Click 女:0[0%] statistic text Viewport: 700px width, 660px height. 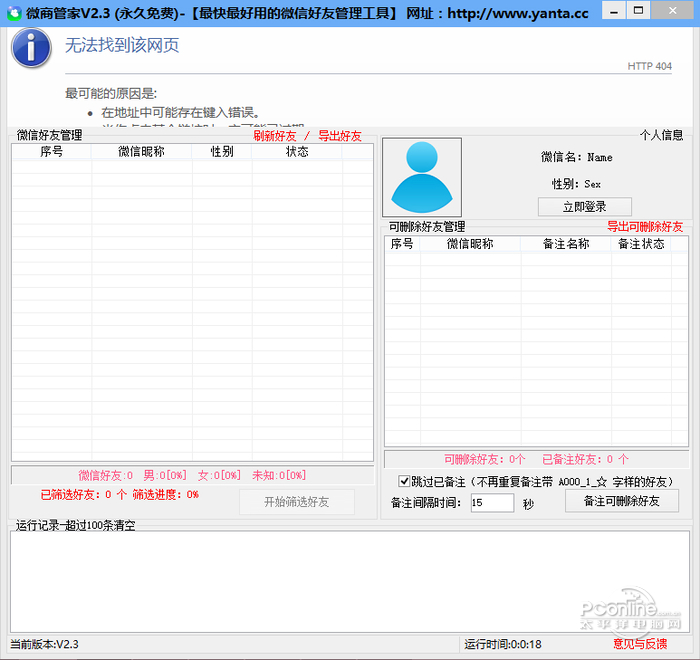click(x=219, y=476)
